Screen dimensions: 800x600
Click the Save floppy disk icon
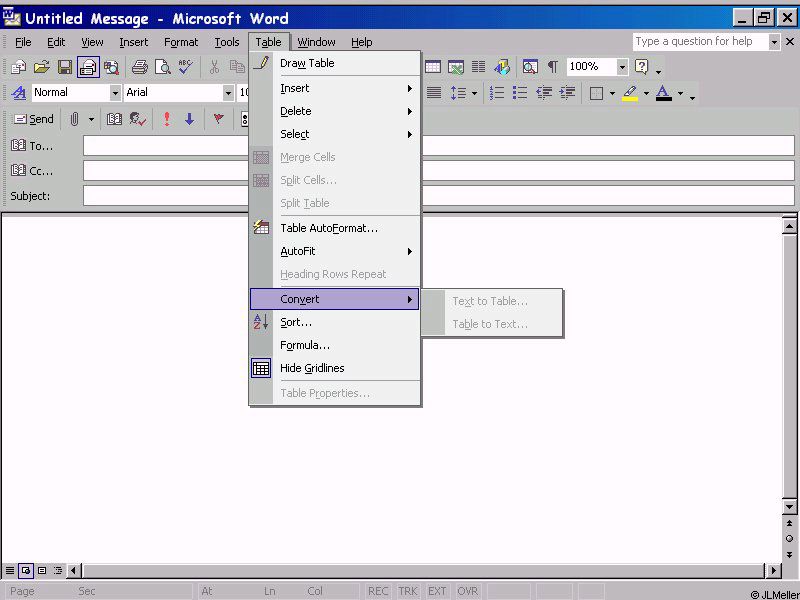tap(64, 67)
